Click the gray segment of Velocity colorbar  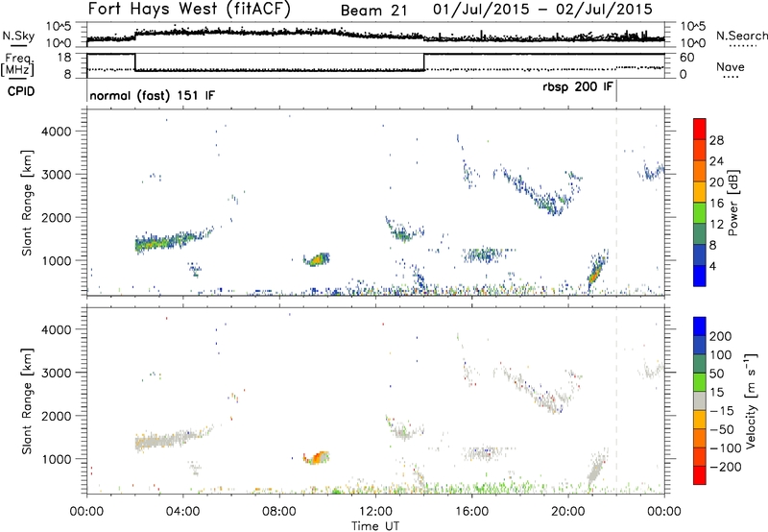(x=700, y=401)
